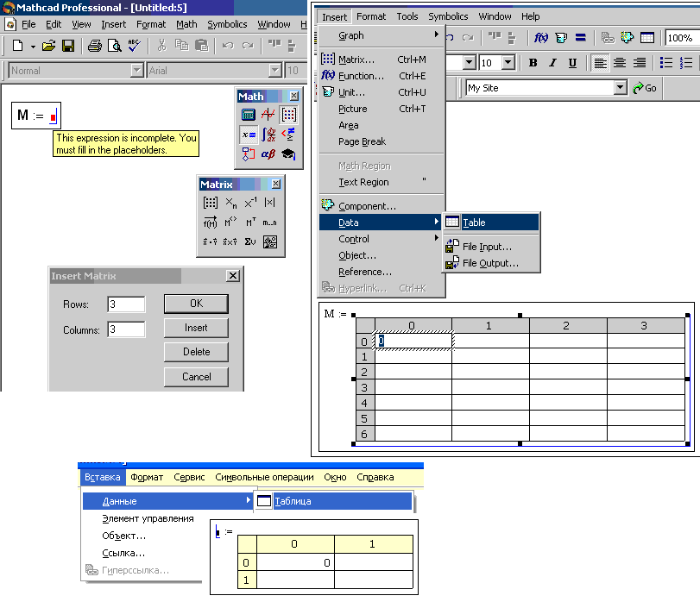Toggle align left
Viewport: 700px width, 602px height.
[x=600, y=63]
